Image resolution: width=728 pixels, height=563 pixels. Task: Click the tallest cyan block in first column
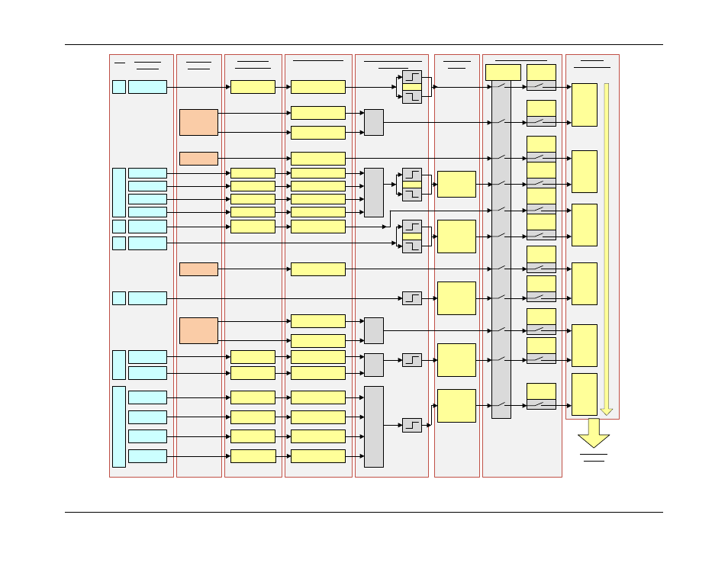coord(119,426)
